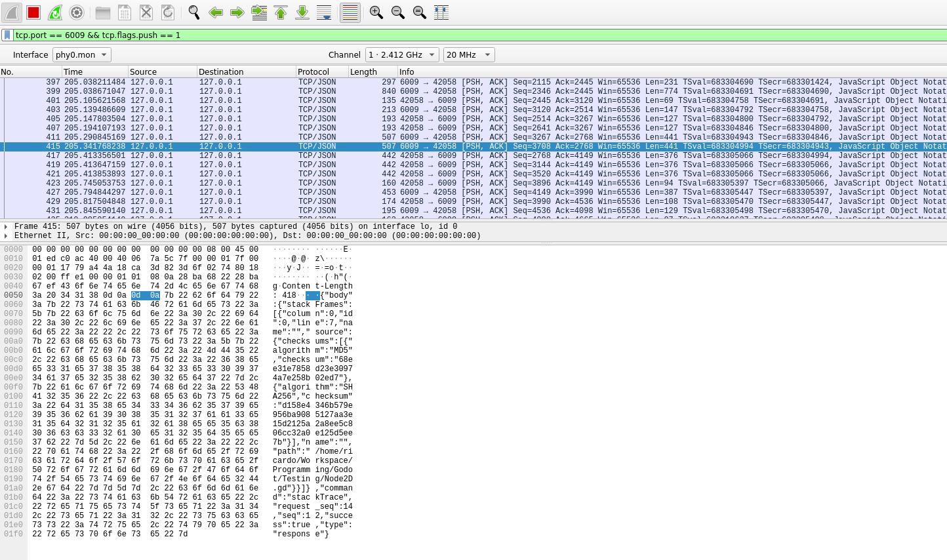This screenshot has width=947, height=560.
Task: Click the start capture shark fin icon
Action: (12, 12)
